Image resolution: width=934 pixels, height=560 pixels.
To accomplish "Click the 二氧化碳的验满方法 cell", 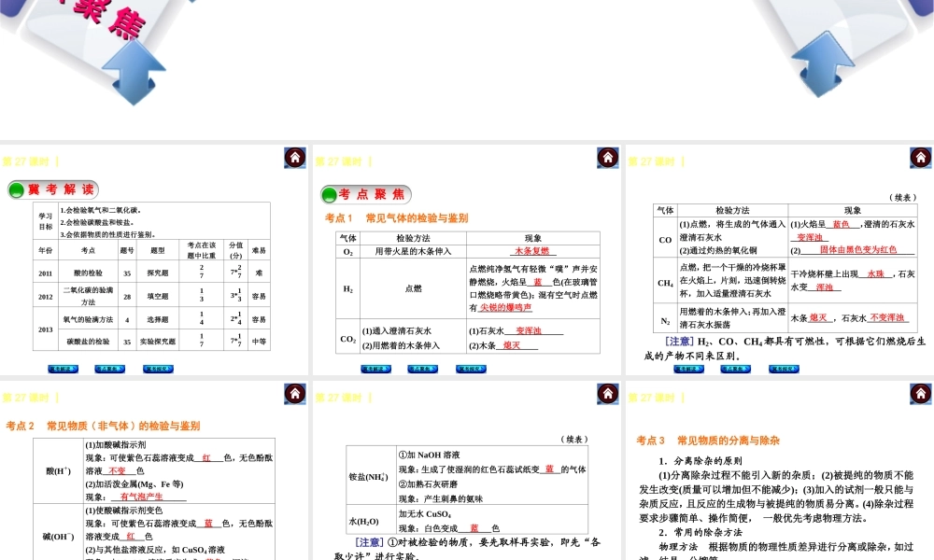I will click(x=88, y=296).
